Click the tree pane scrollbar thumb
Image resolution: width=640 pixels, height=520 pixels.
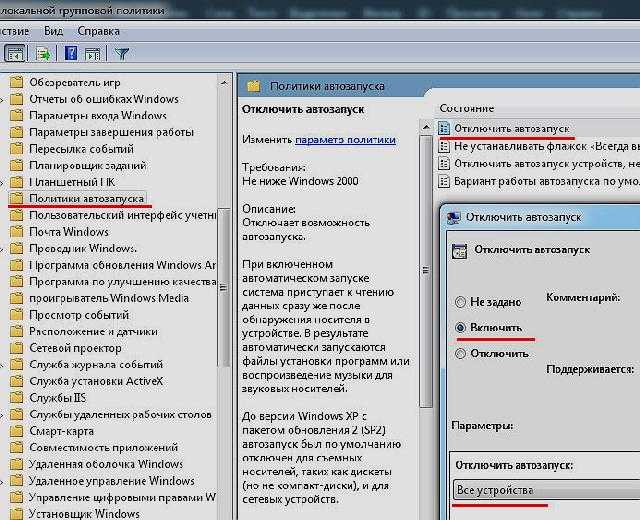click(x=223, y=287)
